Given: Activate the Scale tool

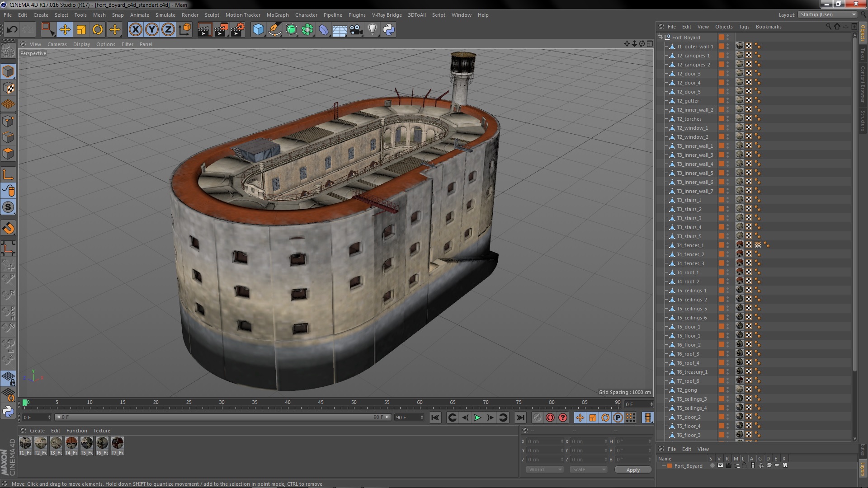Looking at the screenshot, I should coord(81,30).
